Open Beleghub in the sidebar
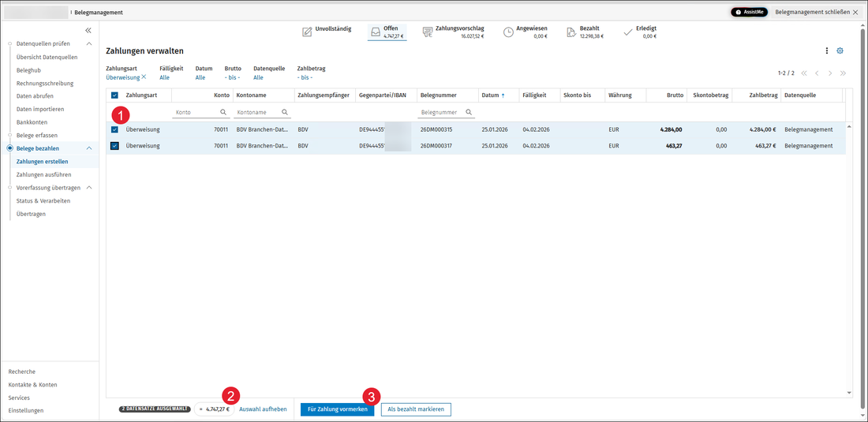Viewport: 868px width, 422px height. [28, 70]
